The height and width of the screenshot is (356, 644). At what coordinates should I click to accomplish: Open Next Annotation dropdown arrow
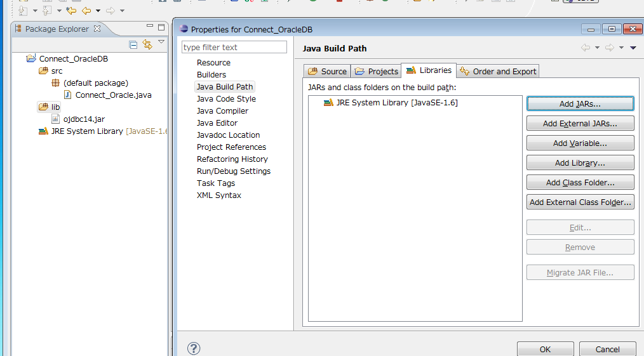(x=35, y=11)
